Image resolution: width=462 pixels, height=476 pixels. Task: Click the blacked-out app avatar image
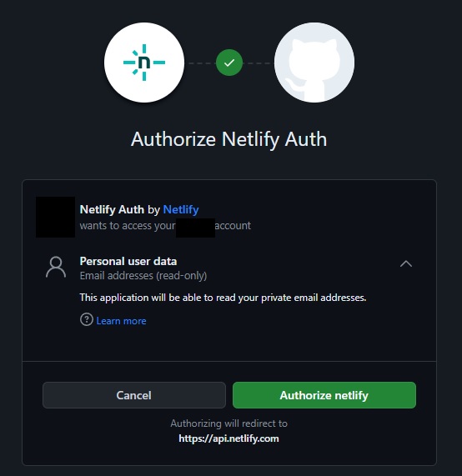click(55, 217)
